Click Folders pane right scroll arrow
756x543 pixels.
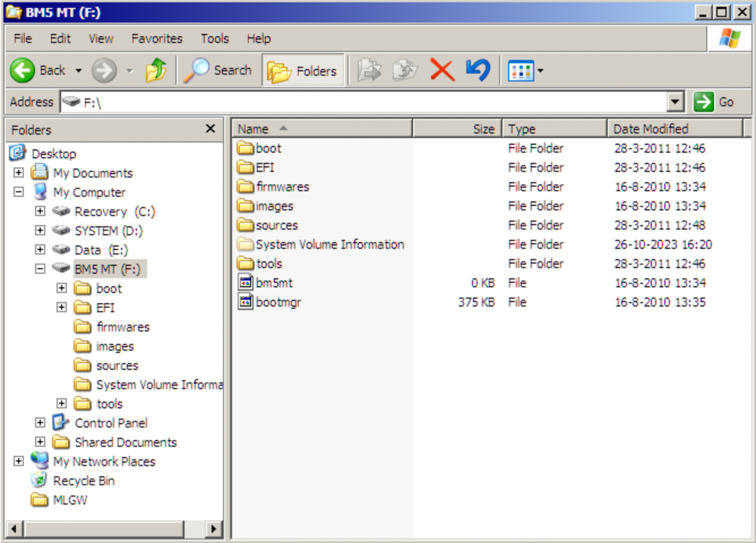[x=213, y=529]
